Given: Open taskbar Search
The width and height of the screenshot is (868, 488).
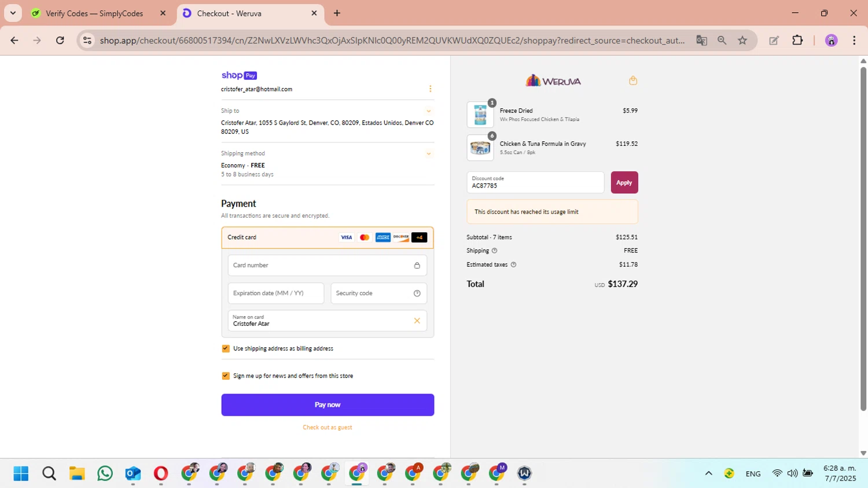Looking at the screenshot, I should tap(49, 474).
